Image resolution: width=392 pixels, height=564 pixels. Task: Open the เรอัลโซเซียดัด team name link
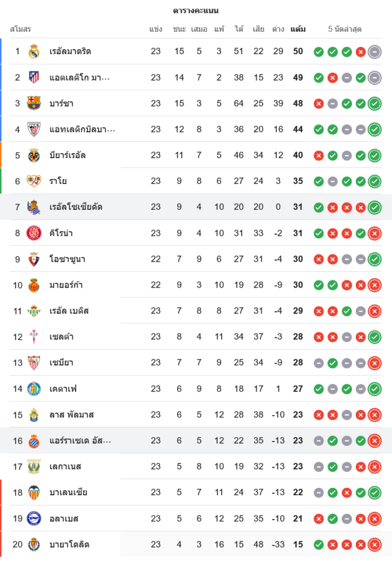tap(76, 208)
